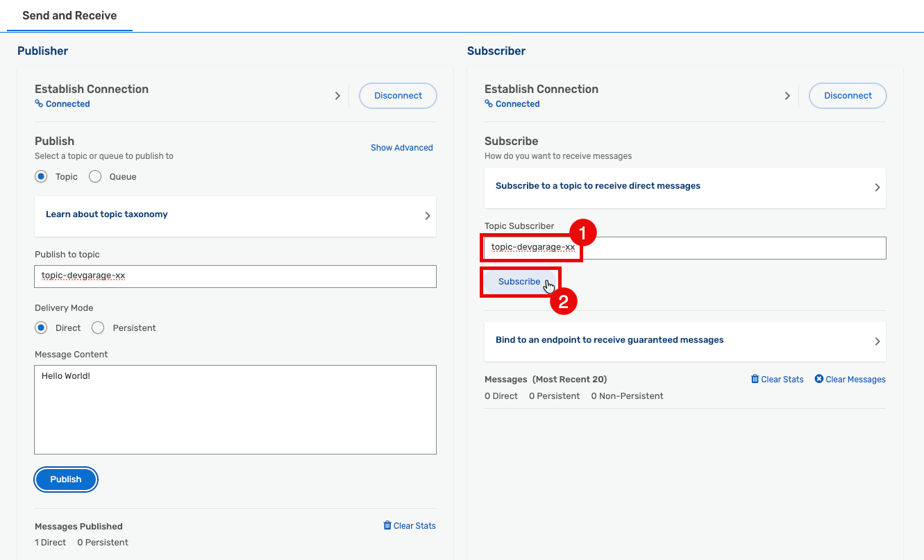Image resolution: width=924 pixels, height=560 pixels.
Task: Choose Persistent delivery mode
Action: pyautogui.click(x=98, y=328)
